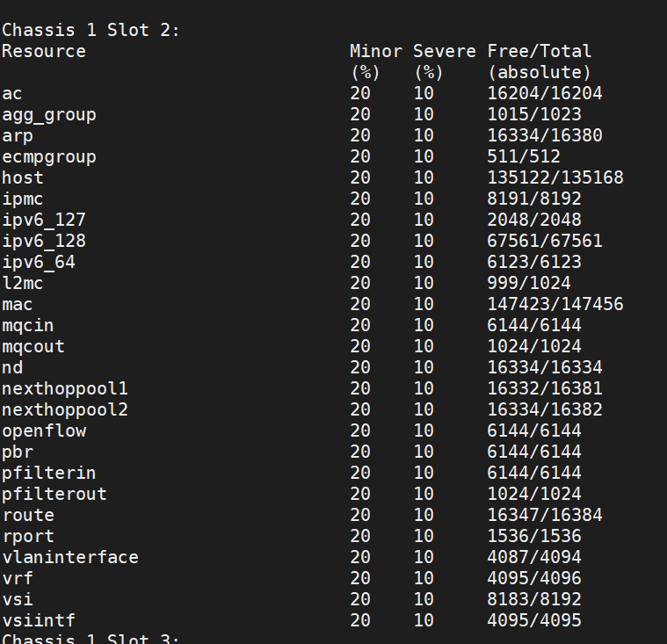Click the "Chassis 1 Slot 2:" heading line
Image resolution: width=667 pixels, height=644 pixels.
point(91,30)
